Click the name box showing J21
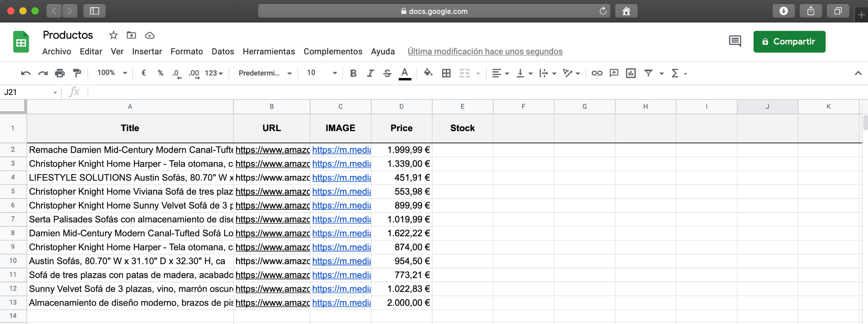The height and width of the screenshot is (324, 868). (30, 92)
